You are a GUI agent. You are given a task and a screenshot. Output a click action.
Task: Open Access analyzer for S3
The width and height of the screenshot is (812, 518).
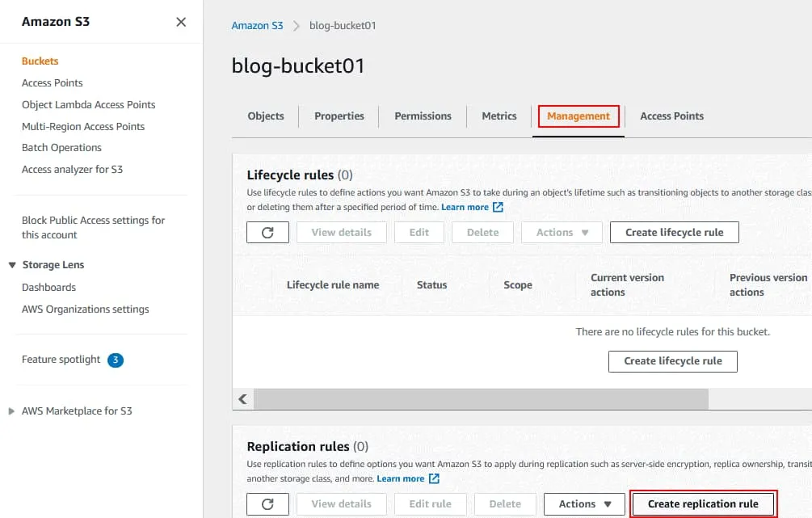tap(72, 170)
